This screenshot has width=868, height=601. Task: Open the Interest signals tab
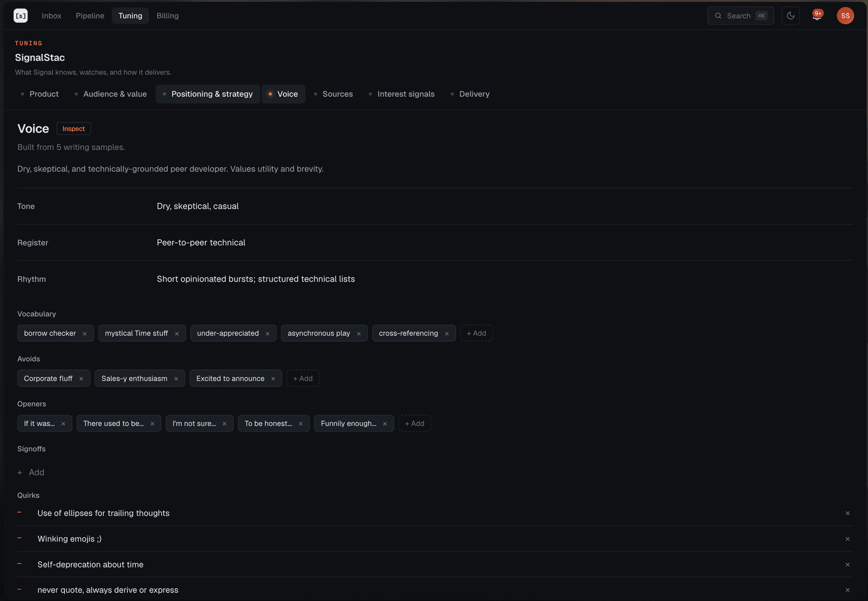[402, 94]
